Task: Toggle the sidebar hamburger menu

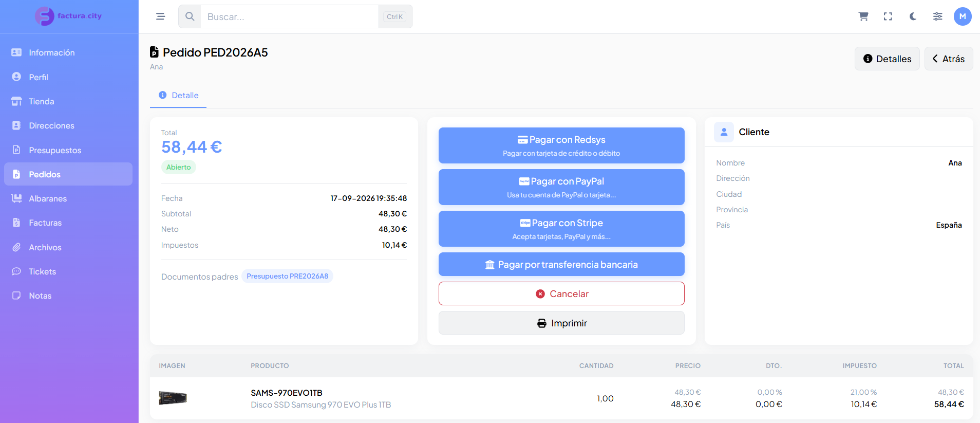Action: coord(161,16)
